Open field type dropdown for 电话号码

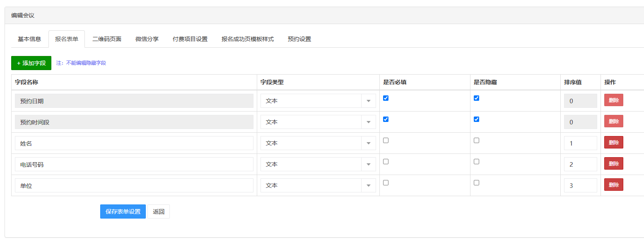(318, 164)
